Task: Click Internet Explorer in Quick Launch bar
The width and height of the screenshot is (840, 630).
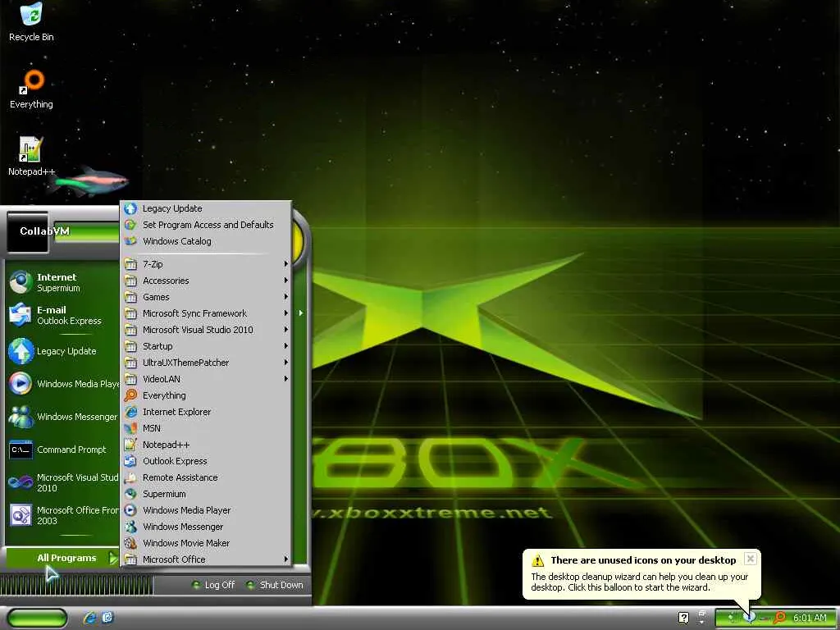Action: (90, 618)
